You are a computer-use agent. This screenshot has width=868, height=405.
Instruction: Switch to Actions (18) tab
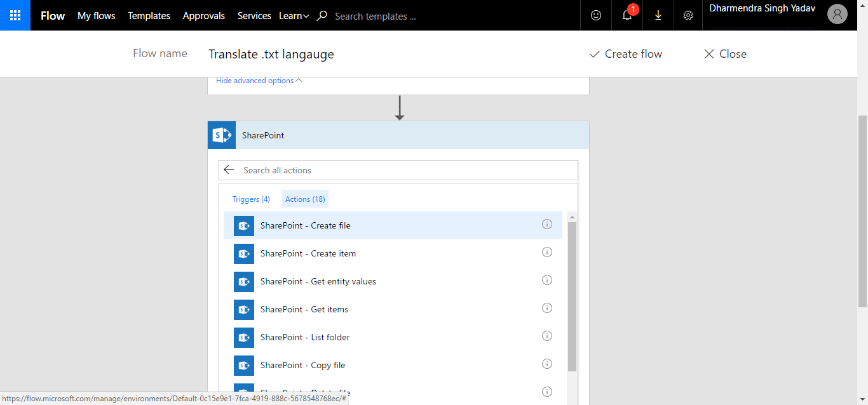(305, 199)
